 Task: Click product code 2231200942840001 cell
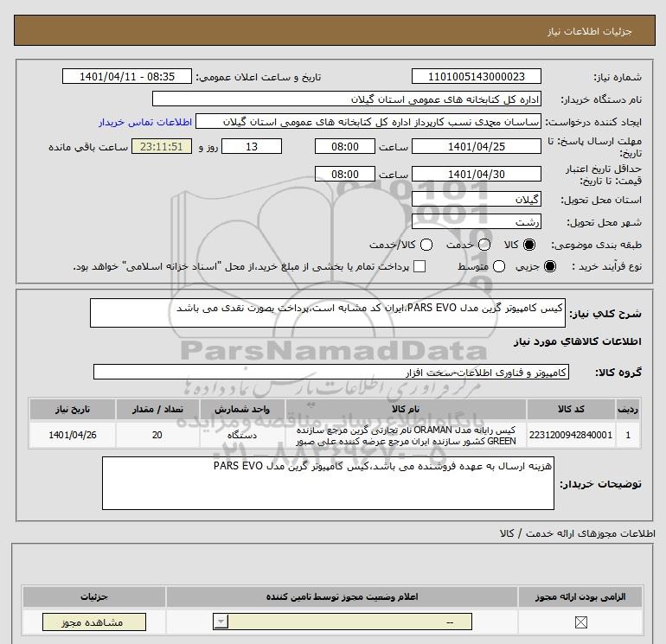571,435
